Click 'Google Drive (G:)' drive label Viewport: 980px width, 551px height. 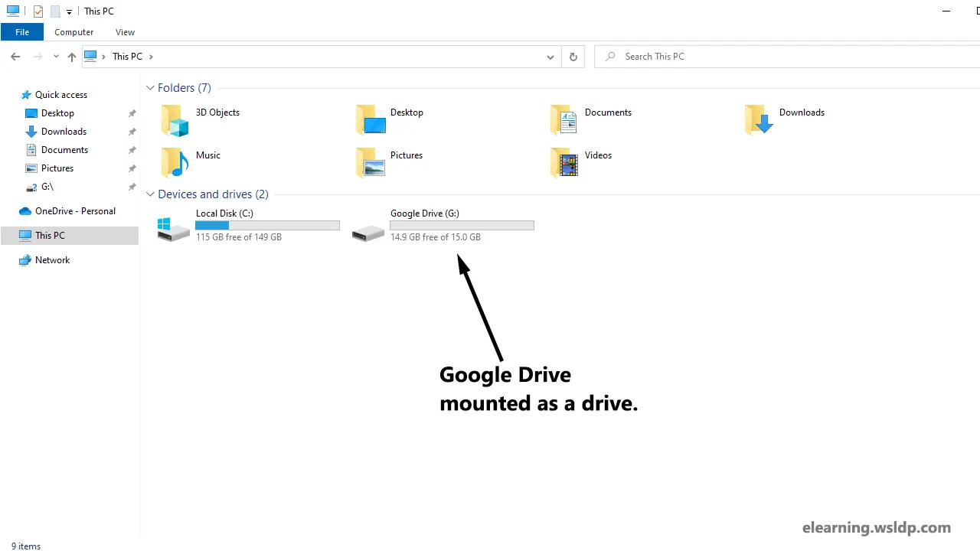coord(425,214)
